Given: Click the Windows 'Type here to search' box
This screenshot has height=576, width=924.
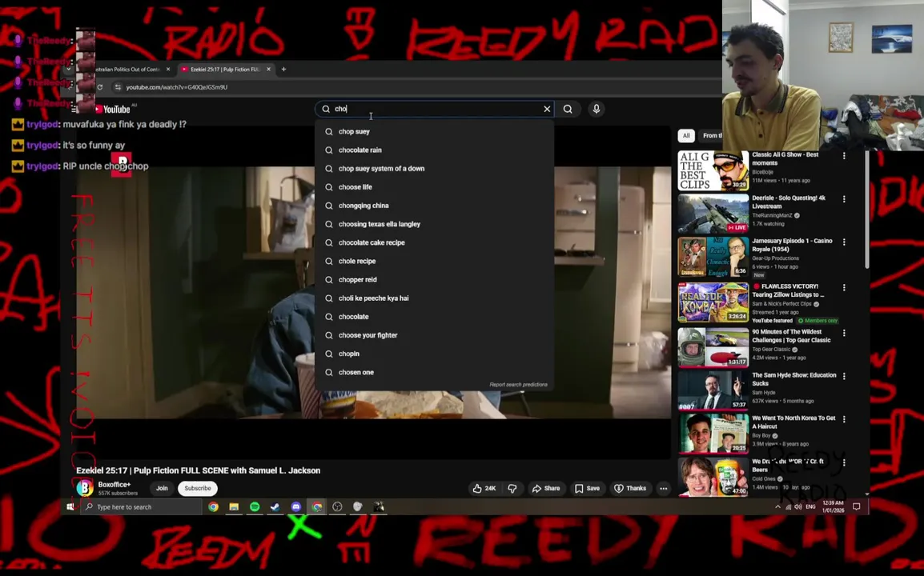Looking at the screenshot, I should tap(142, 506).
